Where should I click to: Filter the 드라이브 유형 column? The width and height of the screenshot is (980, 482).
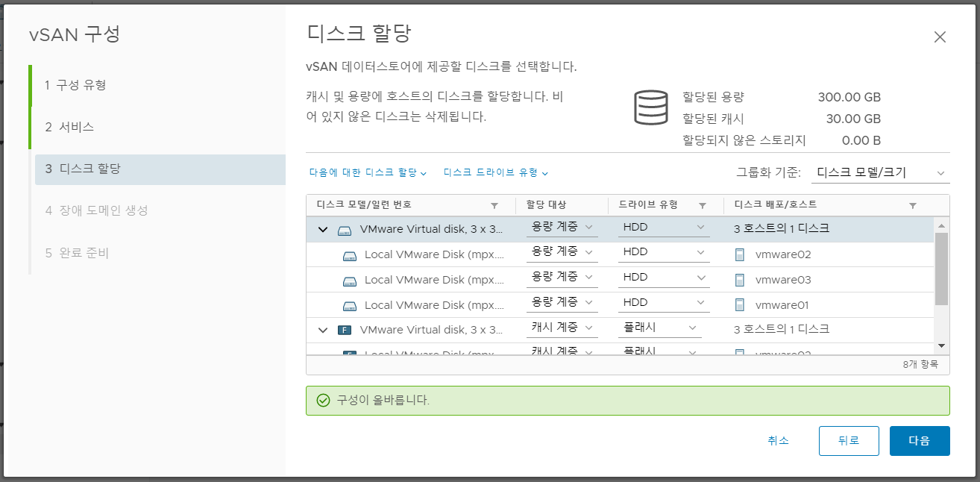703,205
